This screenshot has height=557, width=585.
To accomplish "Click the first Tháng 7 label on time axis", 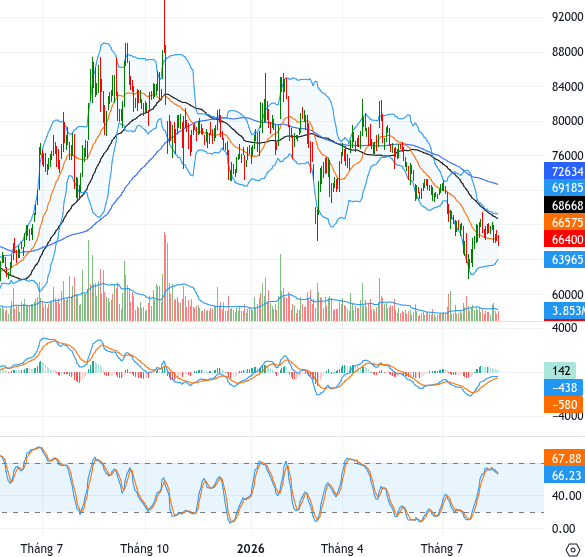I will (x=42, y=549).
